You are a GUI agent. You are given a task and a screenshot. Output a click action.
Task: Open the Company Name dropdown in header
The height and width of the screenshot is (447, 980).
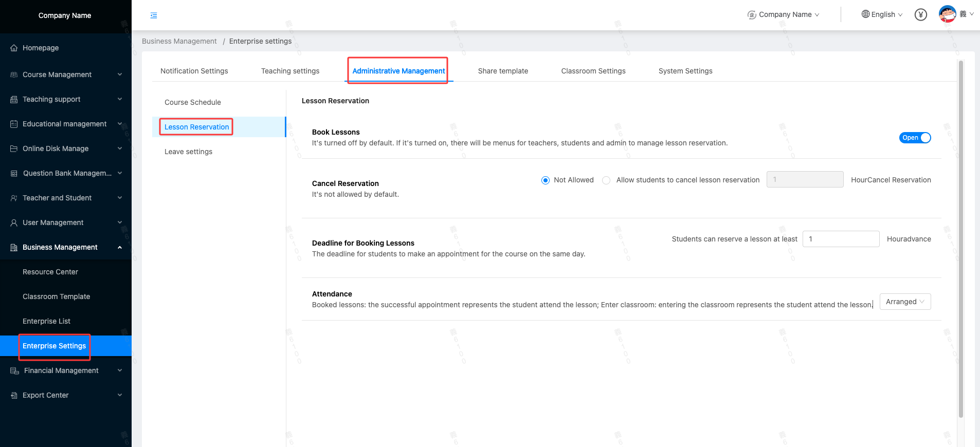click(784, 15)
